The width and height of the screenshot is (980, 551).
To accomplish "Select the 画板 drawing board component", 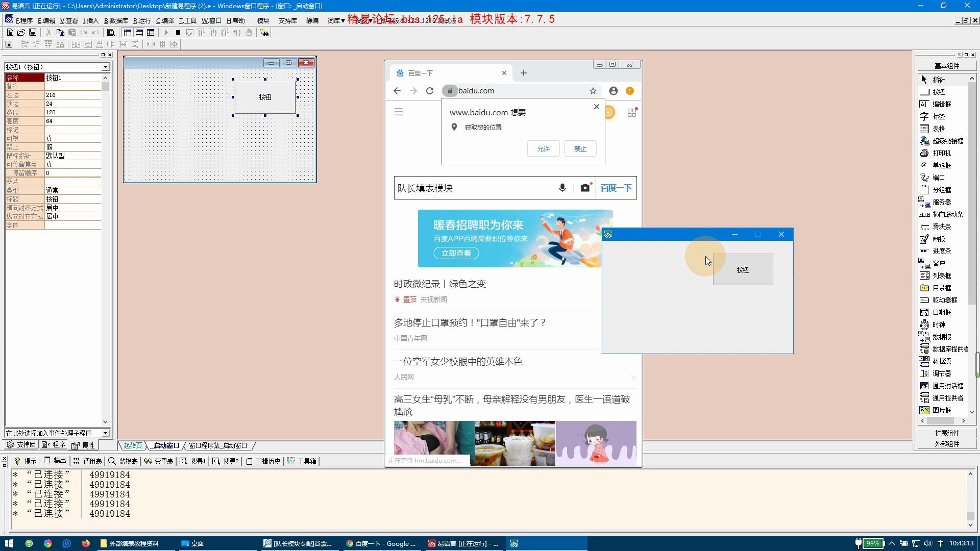I will (x=938, y=239).
